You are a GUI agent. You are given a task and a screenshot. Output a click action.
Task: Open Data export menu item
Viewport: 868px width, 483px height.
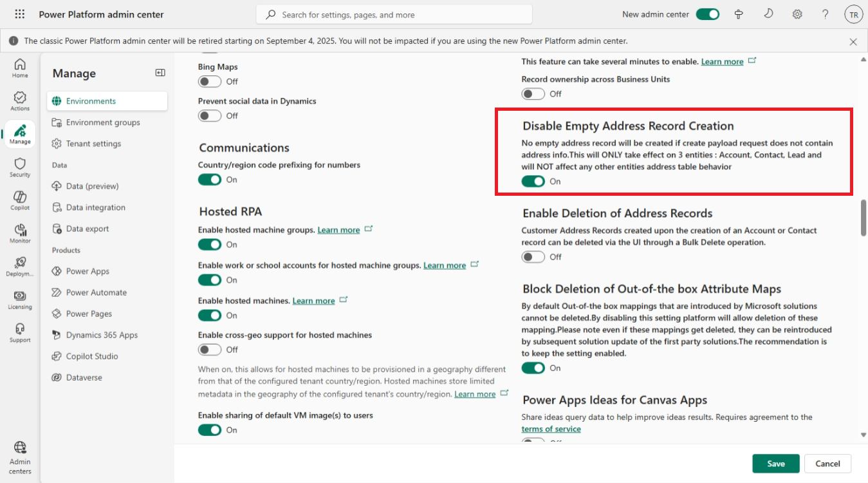(107, 229)
